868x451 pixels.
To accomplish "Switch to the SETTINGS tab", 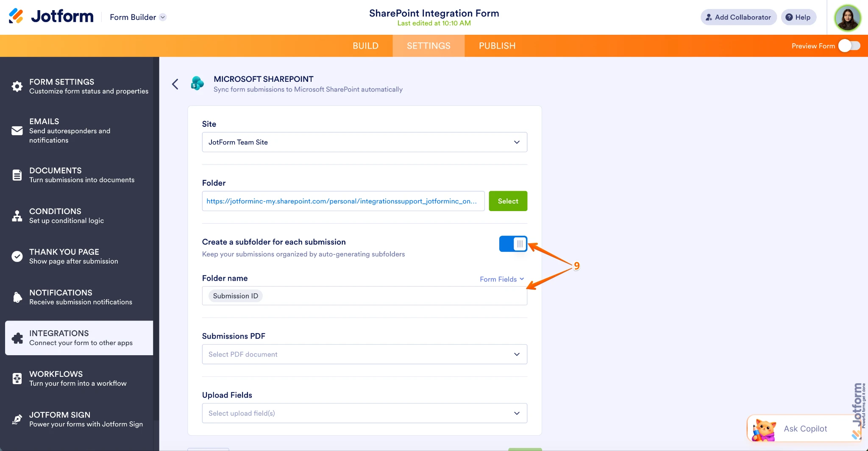I will tap(428, 46).
